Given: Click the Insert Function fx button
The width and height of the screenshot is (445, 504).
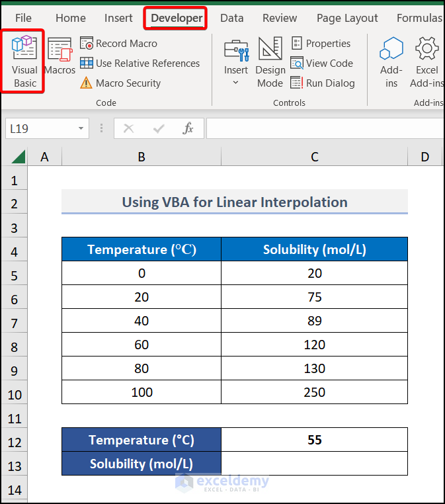Looking at the screenshot, I should click(x=188, y=128).
